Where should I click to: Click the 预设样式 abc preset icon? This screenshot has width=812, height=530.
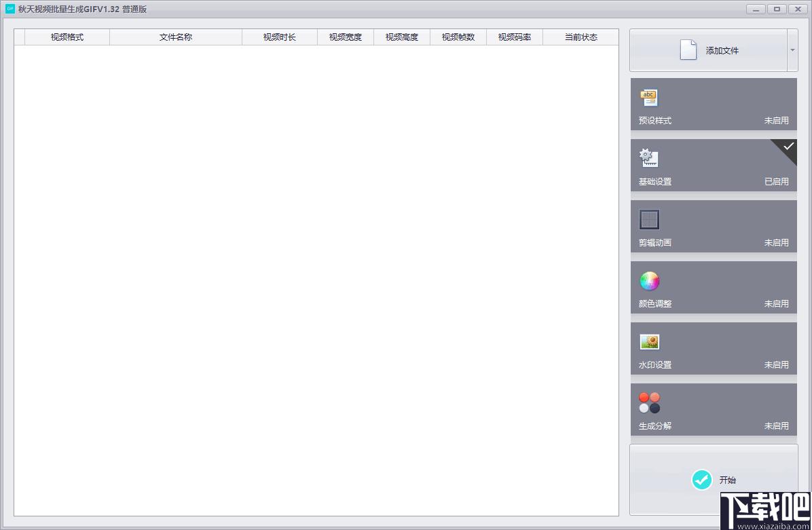point(649,97)
